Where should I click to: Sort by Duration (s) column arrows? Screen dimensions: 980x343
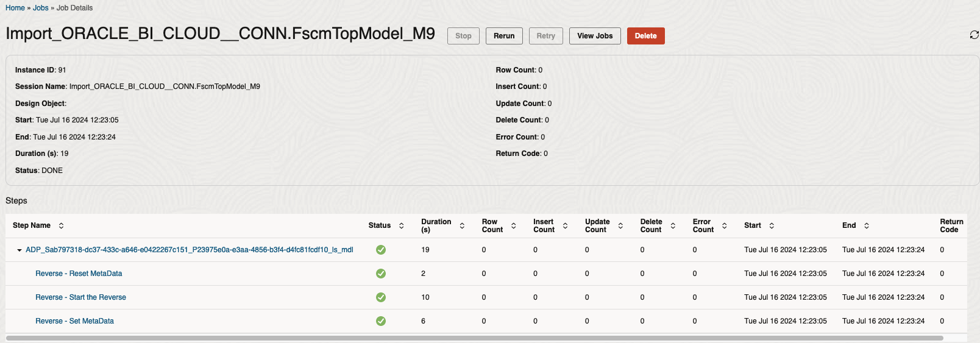(462, 225)
